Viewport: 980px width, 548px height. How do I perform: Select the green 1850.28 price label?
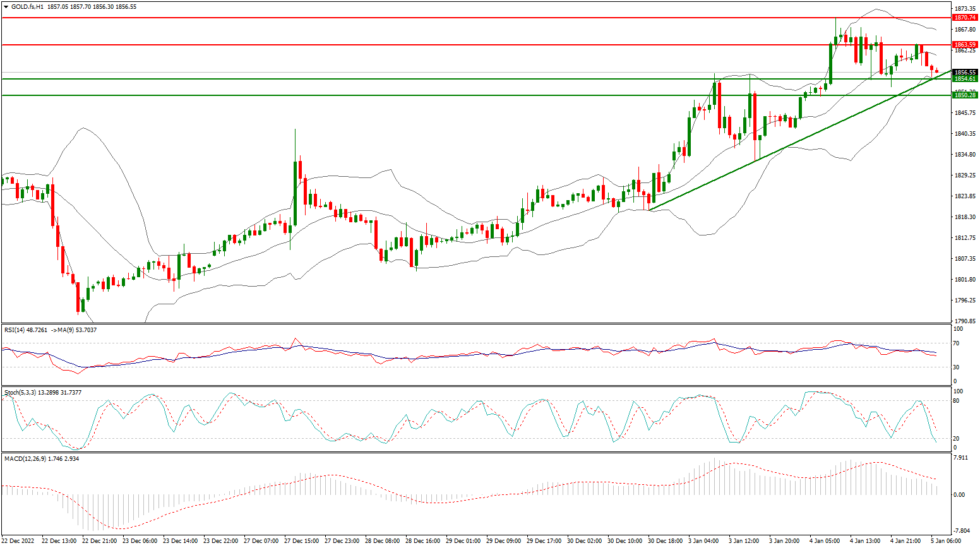click(965, 95)
